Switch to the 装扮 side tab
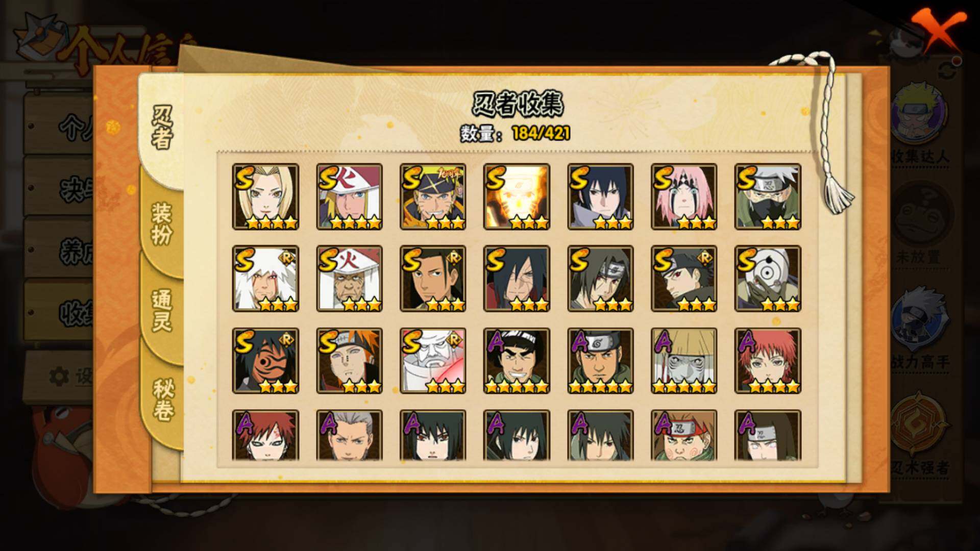 (161, 223)
